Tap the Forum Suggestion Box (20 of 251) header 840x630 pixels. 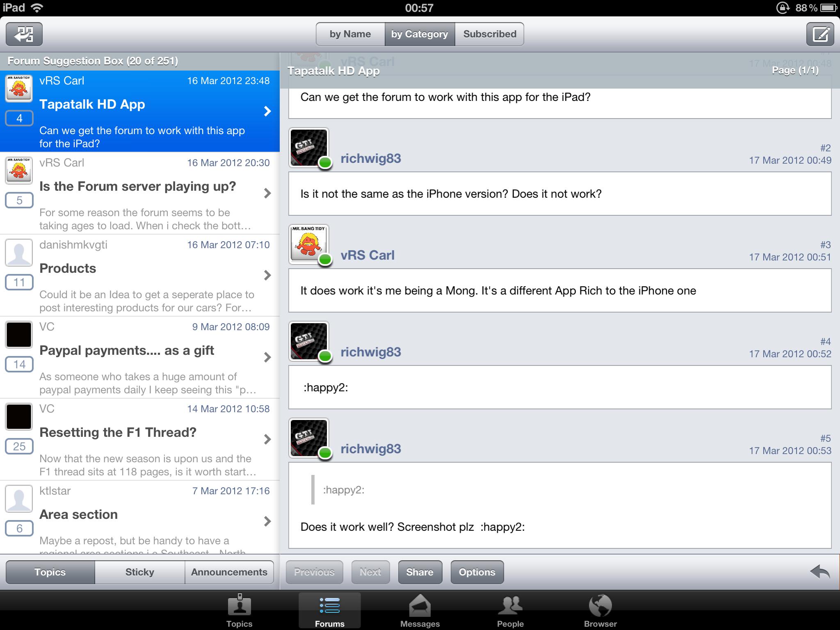coord(140,61)
